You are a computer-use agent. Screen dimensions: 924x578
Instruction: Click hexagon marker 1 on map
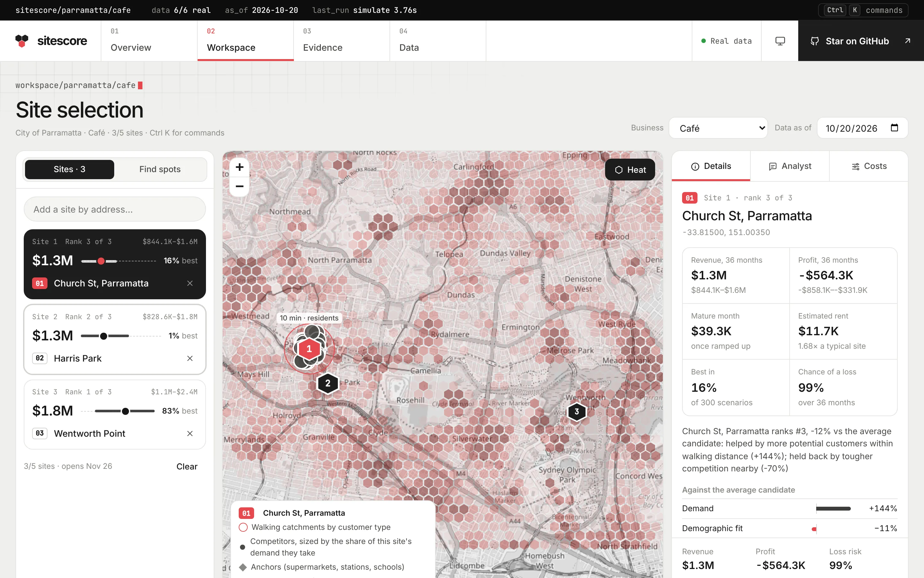click(x=309, y=349)
